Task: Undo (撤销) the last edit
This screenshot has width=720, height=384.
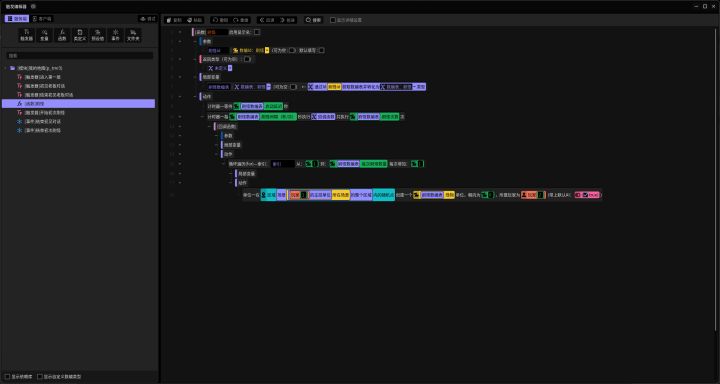Action: click(x=220, y=20)
